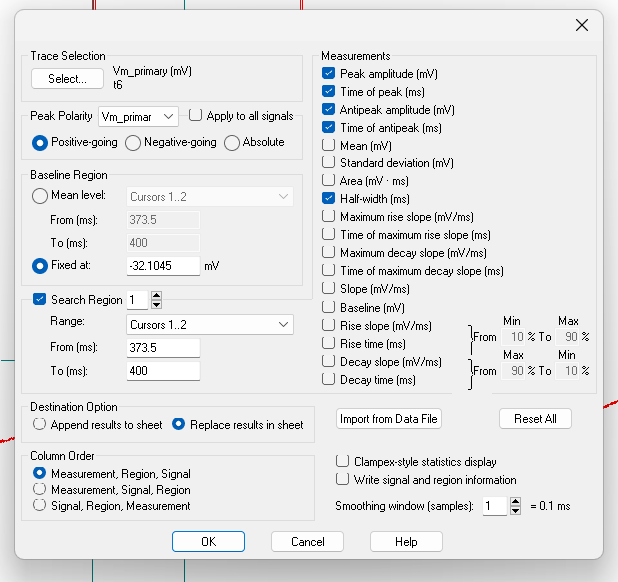Click the Fixed at value field
618x582 pixels.
[163, 266]
